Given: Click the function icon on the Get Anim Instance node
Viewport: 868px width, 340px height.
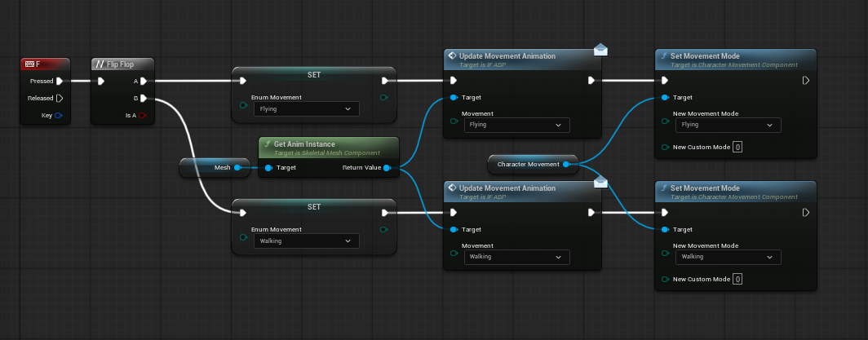Looking at the screenshot, I should pyautogui.click(x=267, y=144).
